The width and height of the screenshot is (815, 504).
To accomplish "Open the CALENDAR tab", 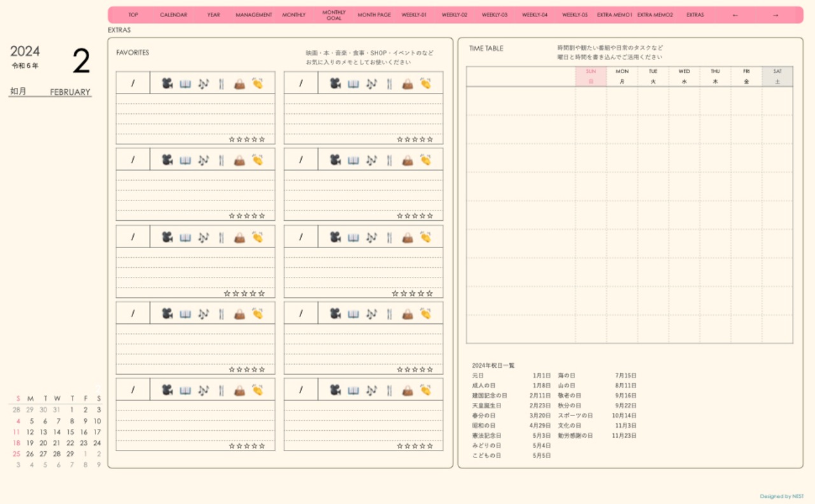I will 173,15.
